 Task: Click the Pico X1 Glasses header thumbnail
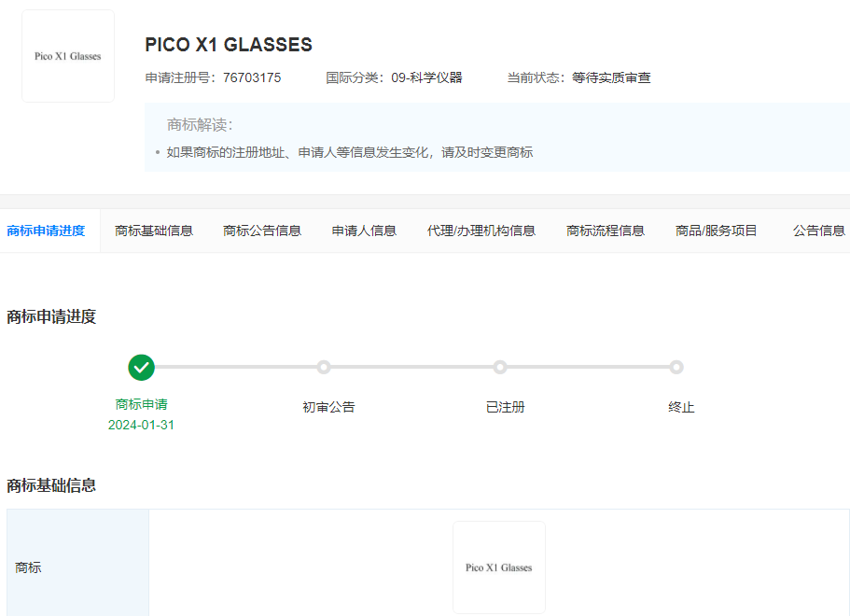[x=68, y=56]
